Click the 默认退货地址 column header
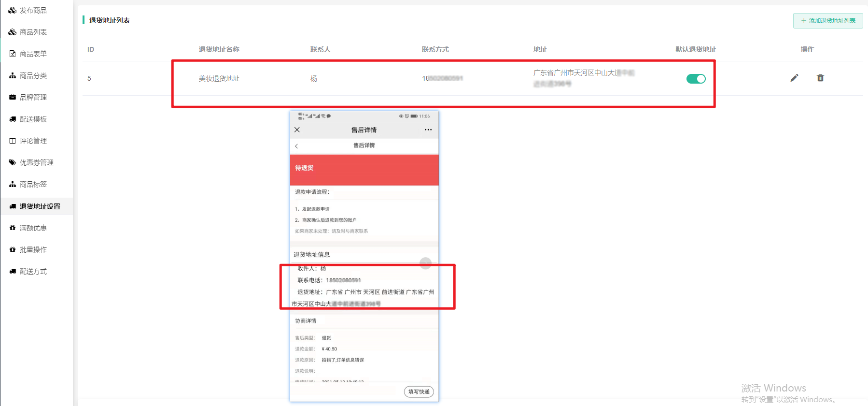The height and width of the screenshot is (406, 868). 696,49
